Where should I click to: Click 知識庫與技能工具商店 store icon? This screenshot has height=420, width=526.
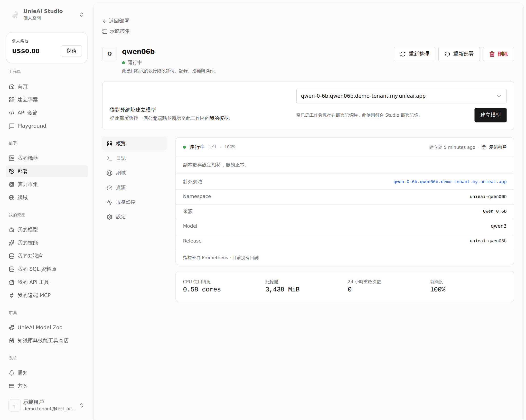(11, 341)
